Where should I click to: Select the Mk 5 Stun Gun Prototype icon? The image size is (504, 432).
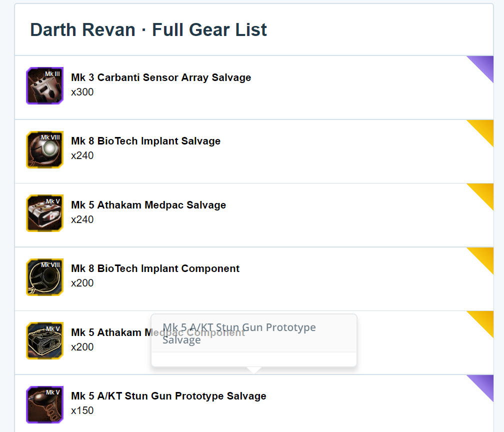pos(44,404)
